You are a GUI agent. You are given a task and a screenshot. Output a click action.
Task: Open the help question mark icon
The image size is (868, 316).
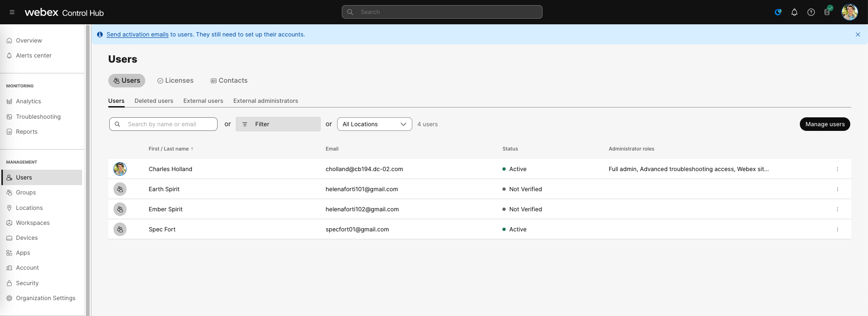811,12
